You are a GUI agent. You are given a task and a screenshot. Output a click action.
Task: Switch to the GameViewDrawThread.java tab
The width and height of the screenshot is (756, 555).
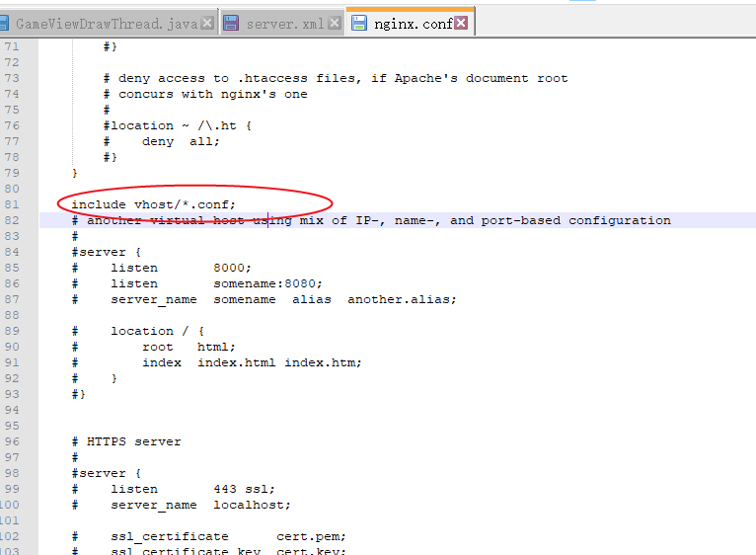click(106, 23)
